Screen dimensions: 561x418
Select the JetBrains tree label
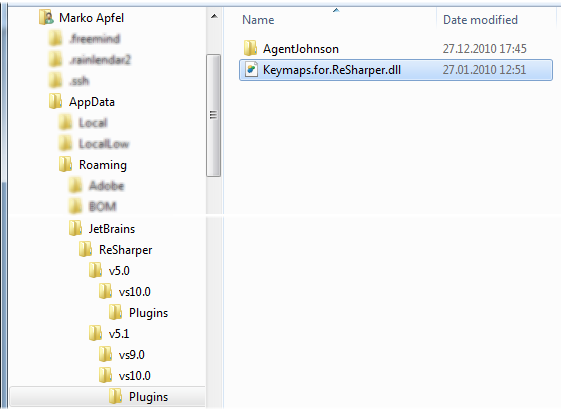pyautogui.click(x=112, y=229)
